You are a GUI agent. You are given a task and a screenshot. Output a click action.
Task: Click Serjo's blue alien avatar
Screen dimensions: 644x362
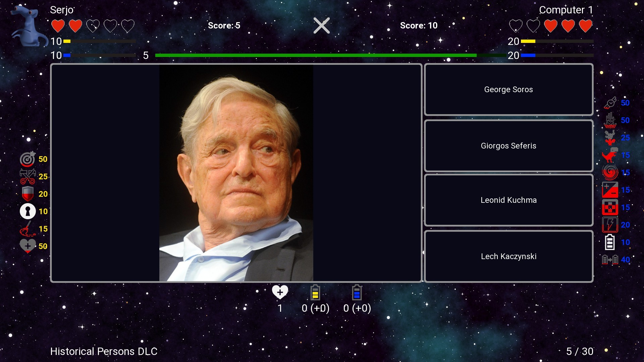[30, 26]
